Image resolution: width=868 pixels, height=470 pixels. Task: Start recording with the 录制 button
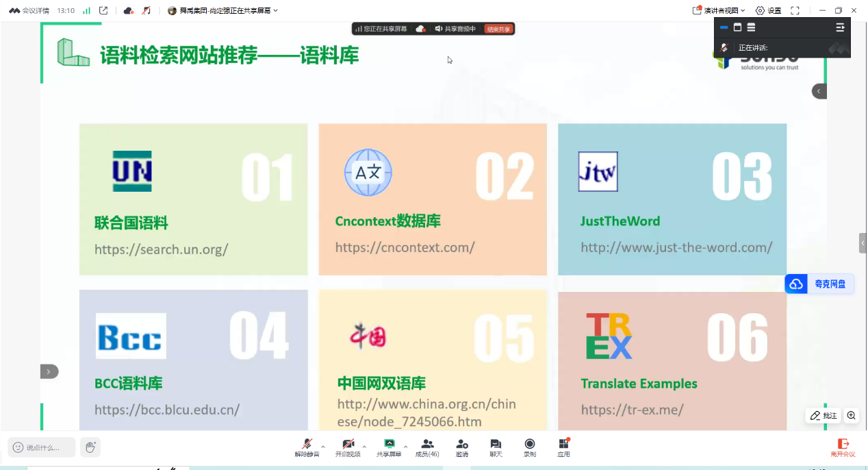point(530,447)
